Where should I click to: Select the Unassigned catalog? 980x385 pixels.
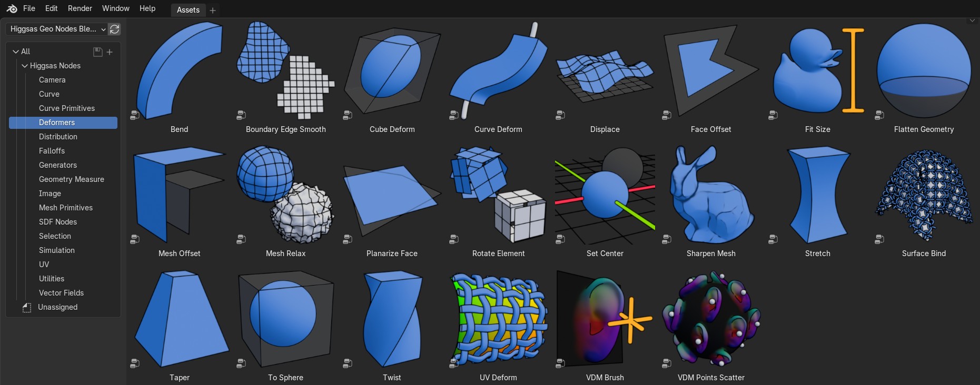pos(57,307)
